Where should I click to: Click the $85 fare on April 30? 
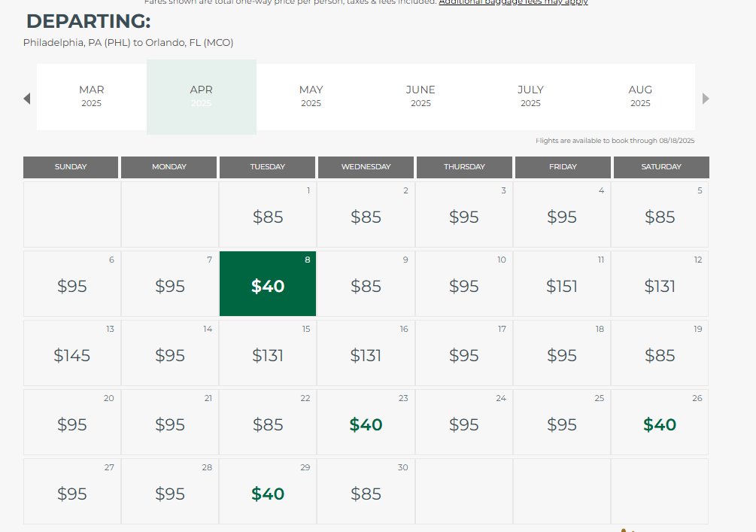click(366, 494)
